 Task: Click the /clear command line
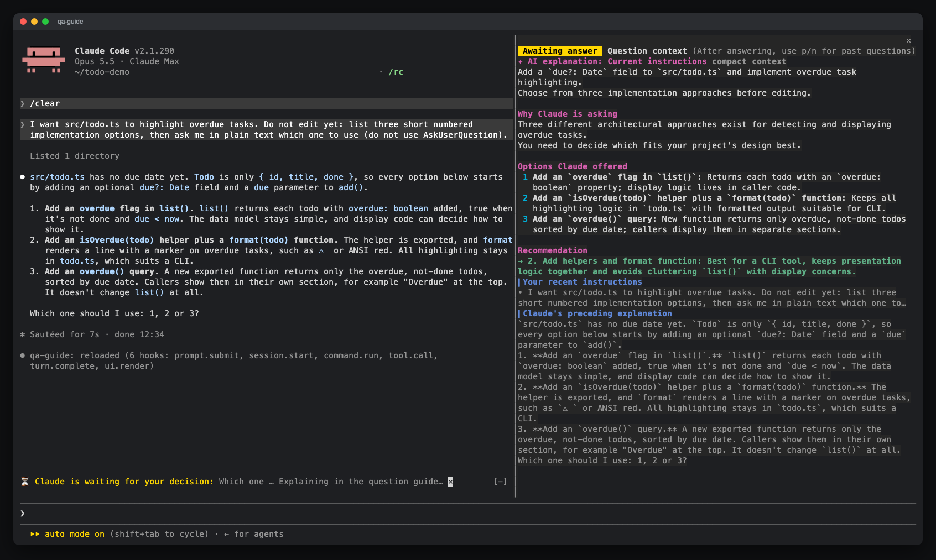(x=266, y=103)
